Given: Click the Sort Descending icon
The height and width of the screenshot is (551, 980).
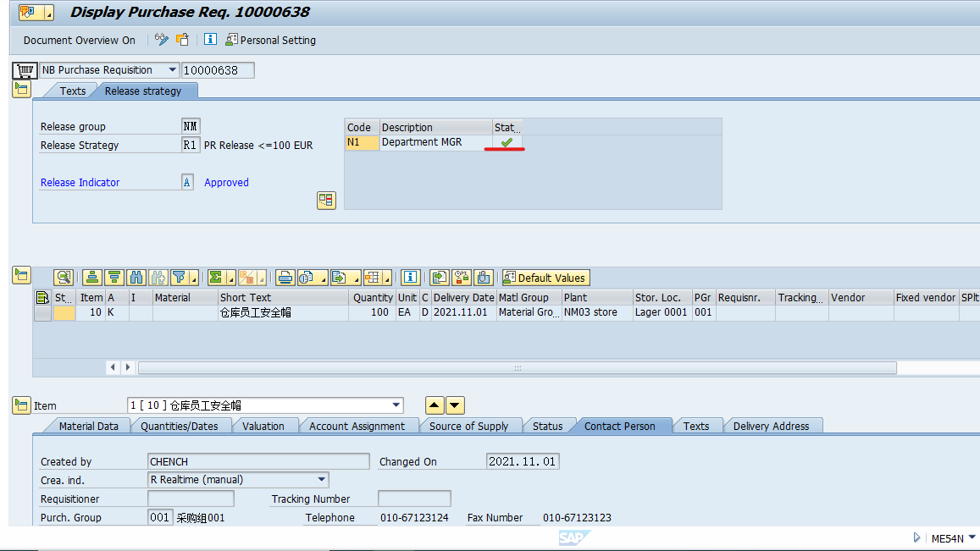Looking at the screenshot, I should coord(114,278).
